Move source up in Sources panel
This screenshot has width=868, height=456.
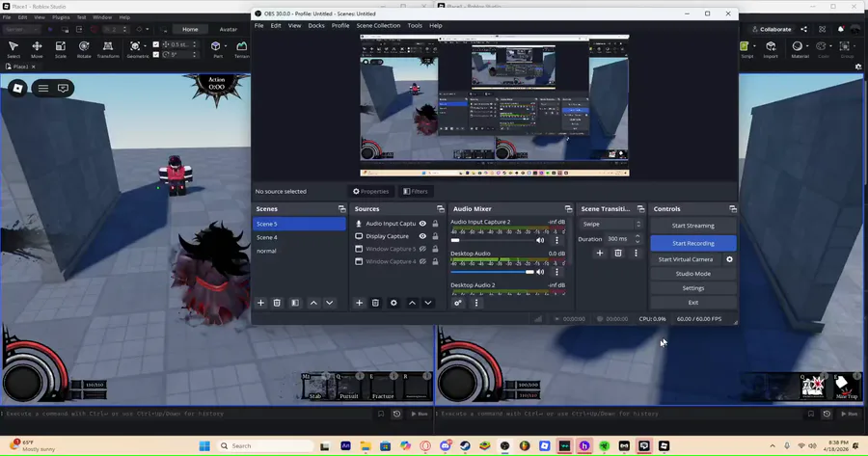coord(412,303)
